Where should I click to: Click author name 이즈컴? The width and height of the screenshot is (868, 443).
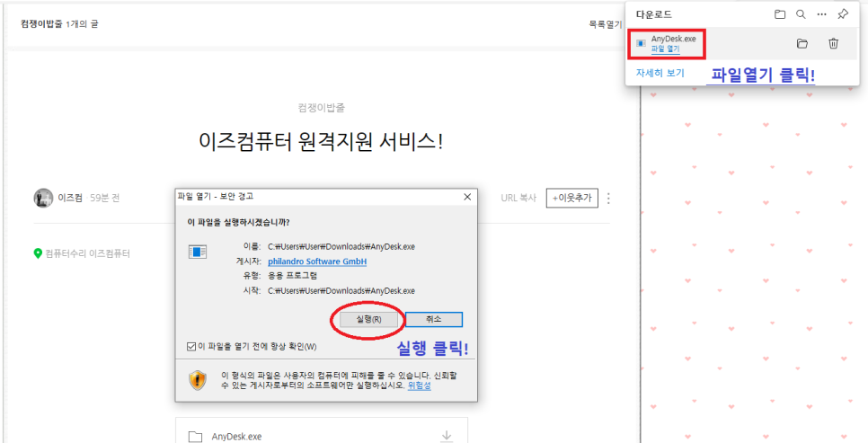pyautogui.click(x=70, y=198)
